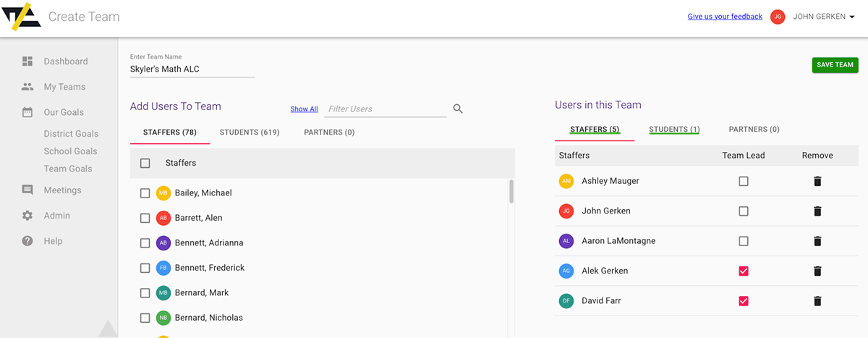This screenshot has height=338, width=868.
Task: Click the SAVE TEAM button
Action: [835, 65]
